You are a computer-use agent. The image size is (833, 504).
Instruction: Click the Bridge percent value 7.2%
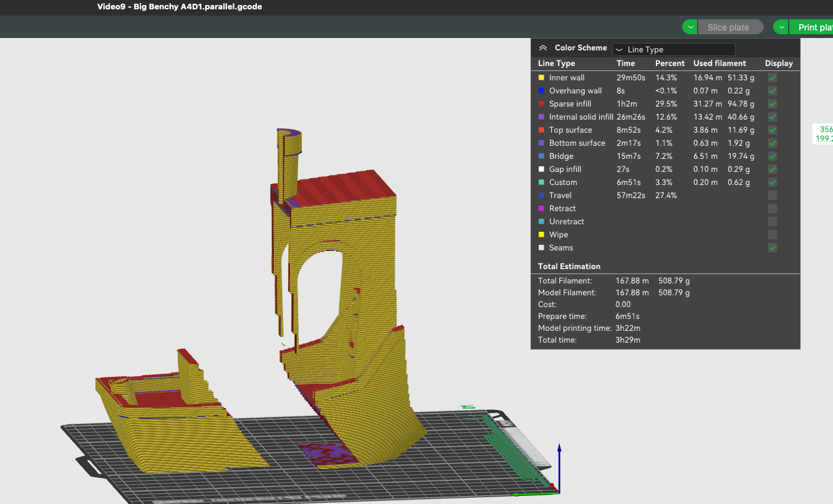[x=665, y=156]
